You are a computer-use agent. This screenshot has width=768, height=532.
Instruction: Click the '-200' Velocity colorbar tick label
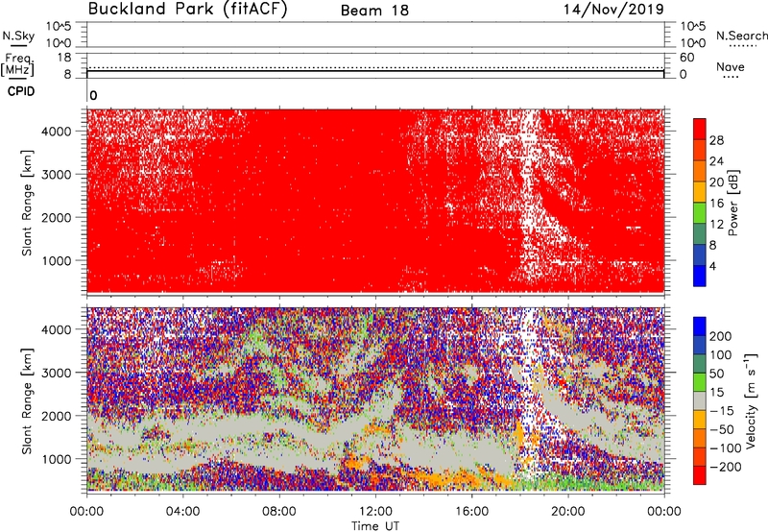point(726,467)
